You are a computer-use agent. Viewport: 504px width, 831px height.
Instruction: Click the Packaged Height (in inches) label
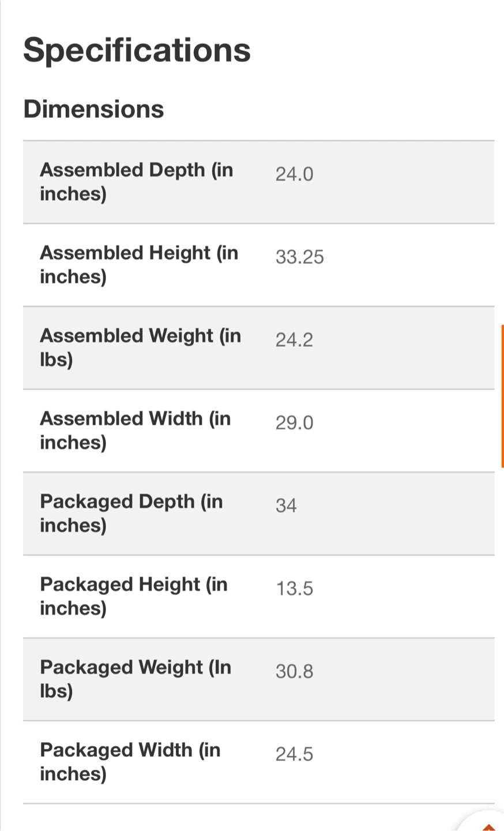pos(134,596)
